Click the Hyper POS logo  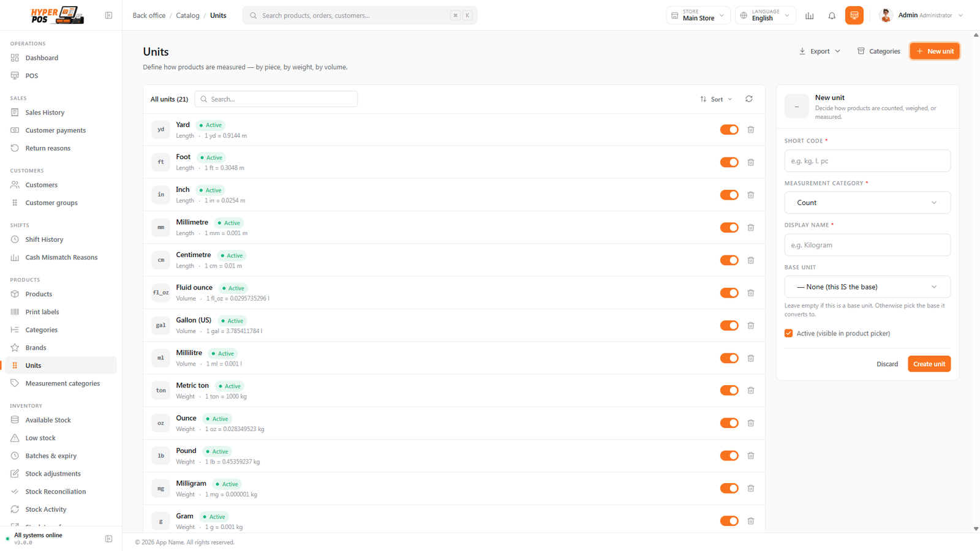click(57, 15)
